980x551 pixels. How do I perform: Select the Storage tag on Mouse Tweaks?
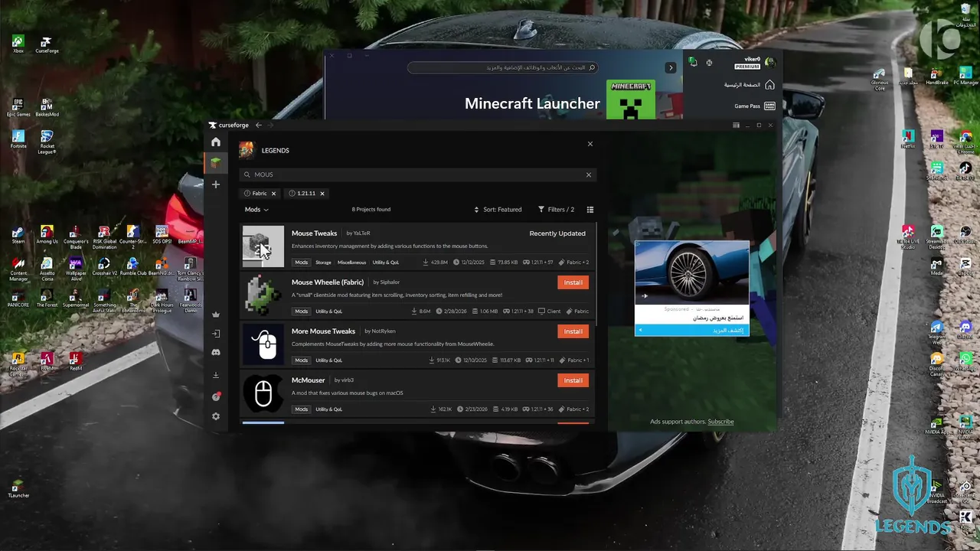pos(323,262)
